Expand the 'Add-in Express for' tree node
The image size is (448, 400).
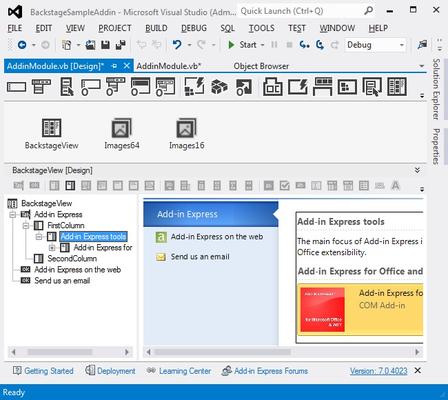(52, 248)
